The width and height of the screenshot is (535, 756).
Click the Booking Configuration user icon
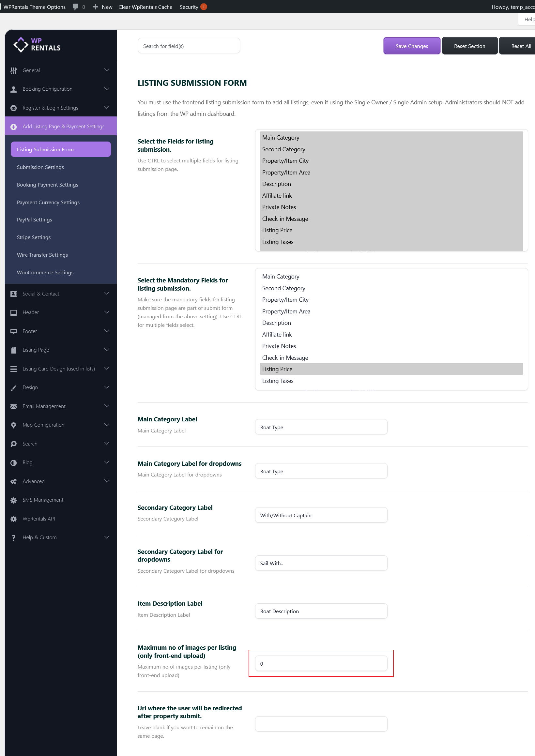pos(13,89)
